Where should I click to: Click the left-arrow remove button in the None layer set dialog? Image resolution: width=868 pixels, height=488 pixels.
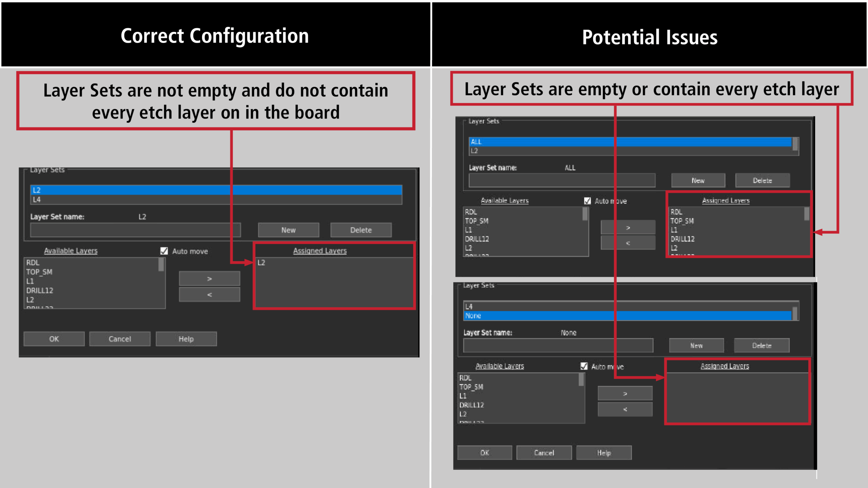pyautogui.click(x=625, y=409)
